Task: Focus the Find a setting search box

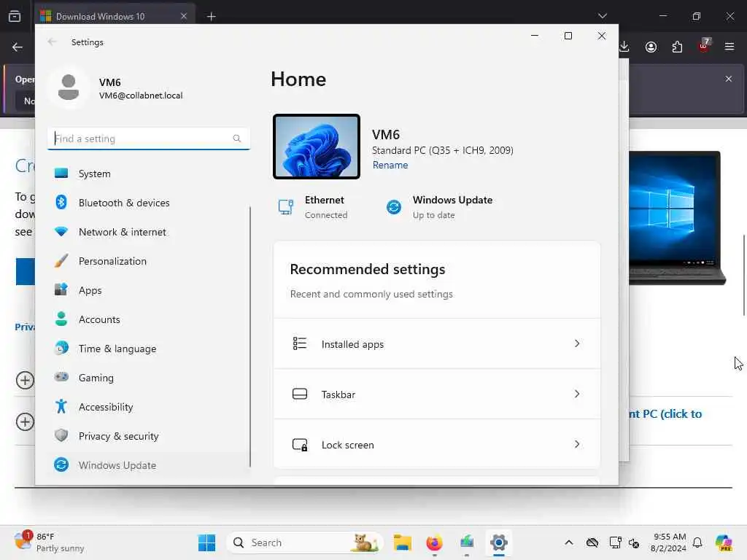Action: coord(149,139)
